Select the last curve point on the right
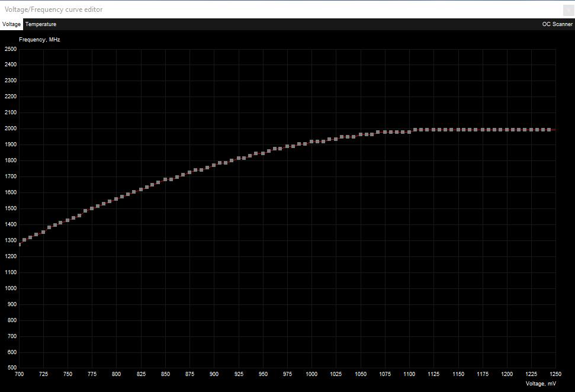The image size is (575, 392). [550, 130]
